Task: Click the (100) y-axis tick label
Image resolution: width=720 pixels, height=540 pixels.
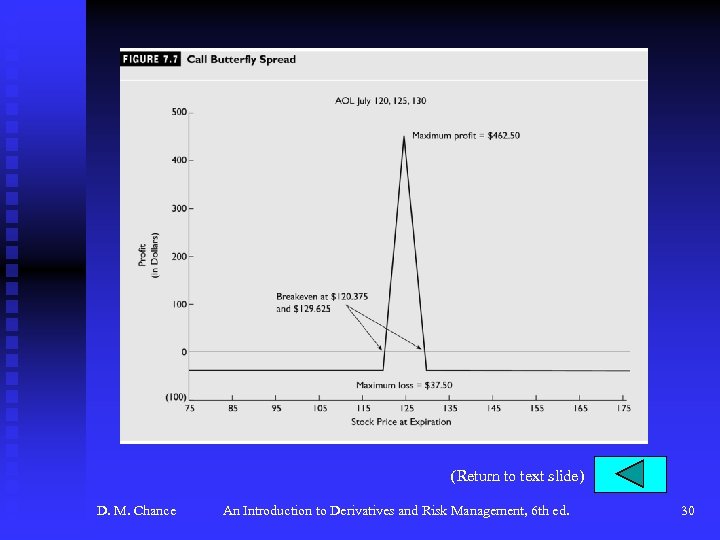Action: coord(176,397)
